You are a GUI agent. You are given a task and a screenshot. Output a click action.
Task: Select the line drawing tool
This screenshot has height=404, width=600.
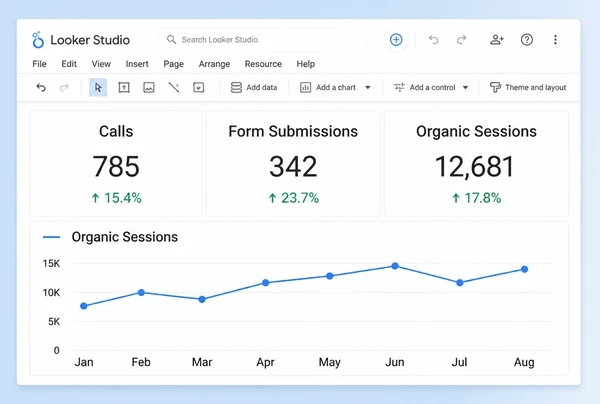pyautogui.click(x=174, y=88)
